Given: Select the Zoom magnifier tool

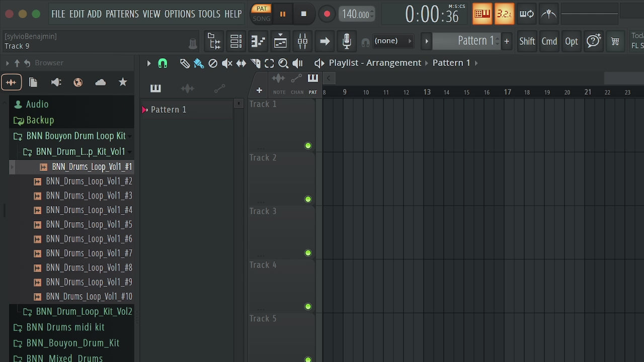Looking at the screenshot, I should click(x=283, y=63).
